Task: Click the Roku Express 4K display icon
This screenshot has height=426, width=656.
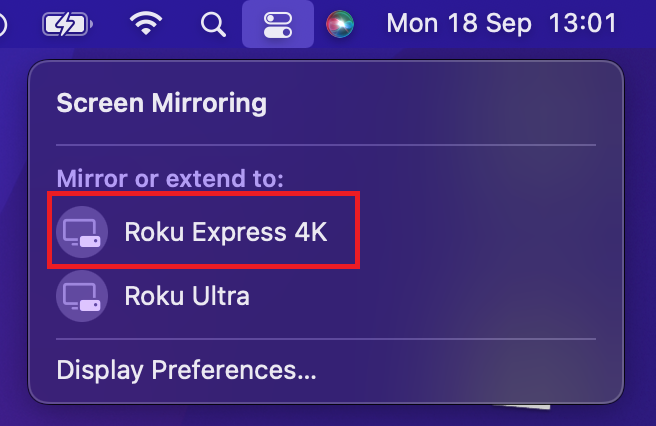Action: click(82, 232)
